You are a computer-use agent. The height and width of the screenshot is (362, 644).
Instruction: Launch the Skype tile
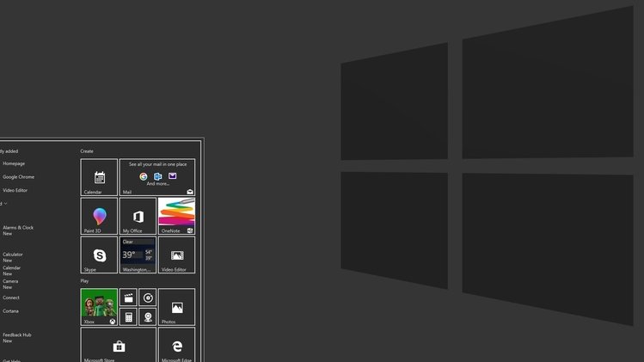[x=99, y=255]
